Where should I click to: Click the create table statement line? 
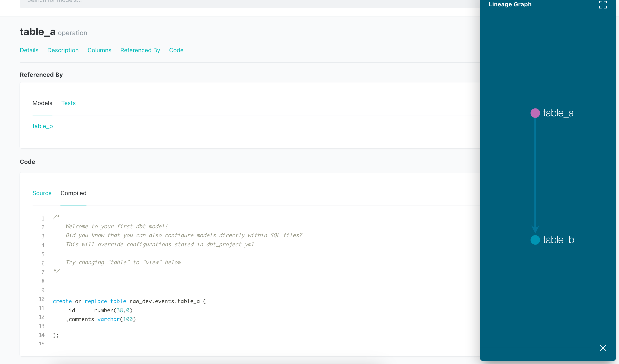129,301
